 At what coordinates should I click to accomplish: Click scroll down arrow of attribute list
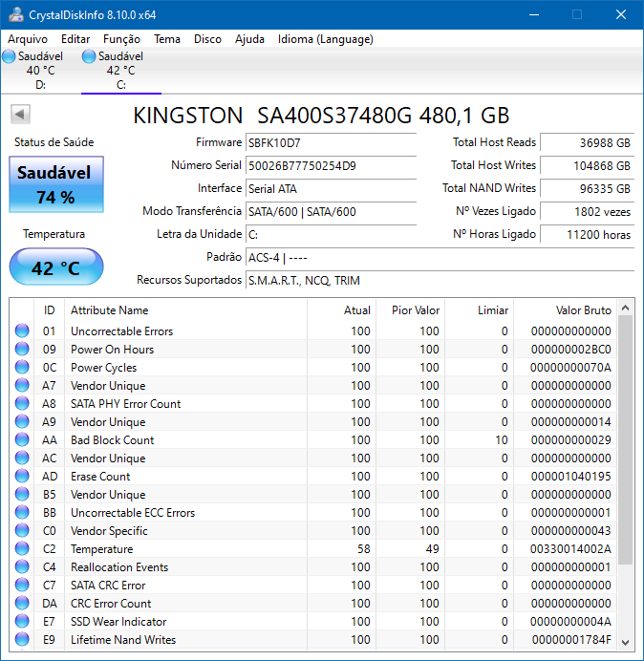tap(626, 642)
